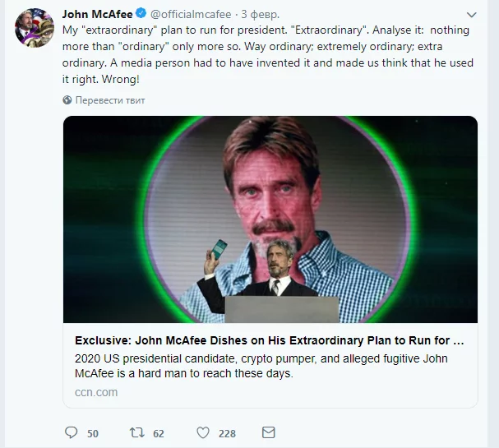This screenshot has height=448, width=499.
Task: Click the envelope direct message icon
Action: (267, 432)
